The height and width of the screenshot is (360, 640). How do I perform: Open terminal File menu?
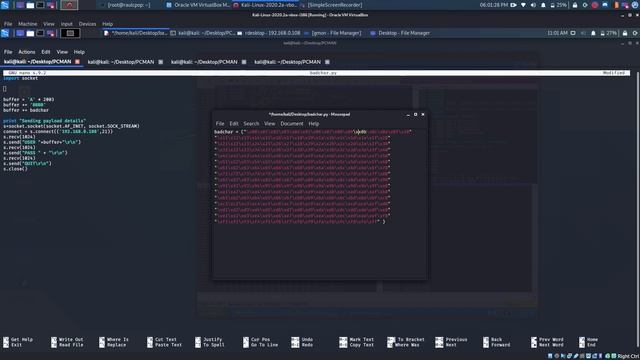8,52
